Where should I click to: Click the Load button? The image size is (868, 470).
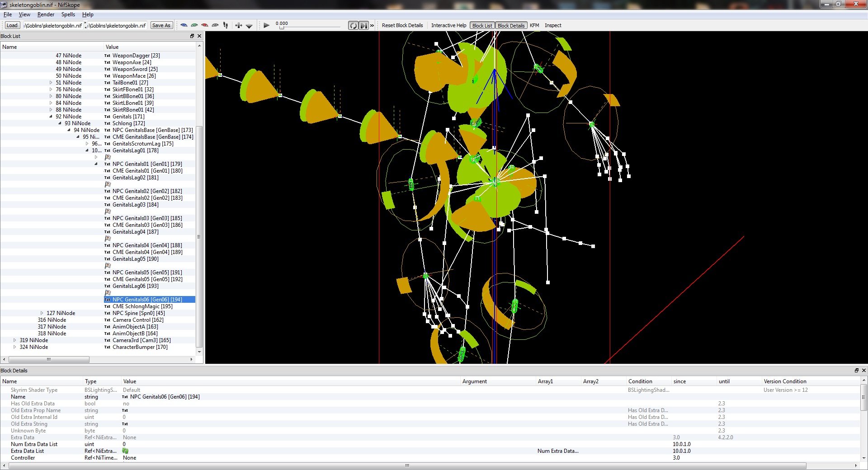(12, 25)
